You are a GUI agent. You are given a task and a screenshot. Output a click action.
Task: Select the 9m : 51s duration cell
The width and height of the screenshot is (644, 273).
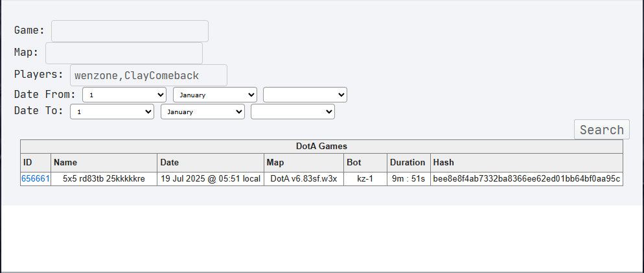(x=409, y=179)
